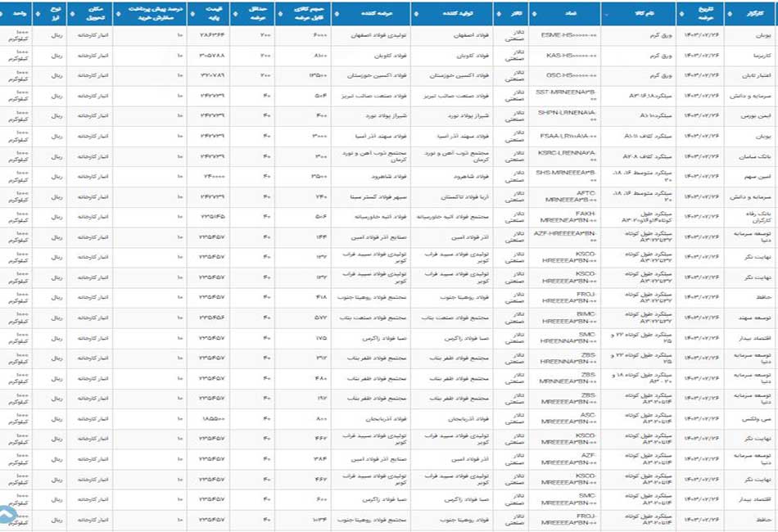
Task: Select the ASC symbol cell
Action: tap(564, 419)
